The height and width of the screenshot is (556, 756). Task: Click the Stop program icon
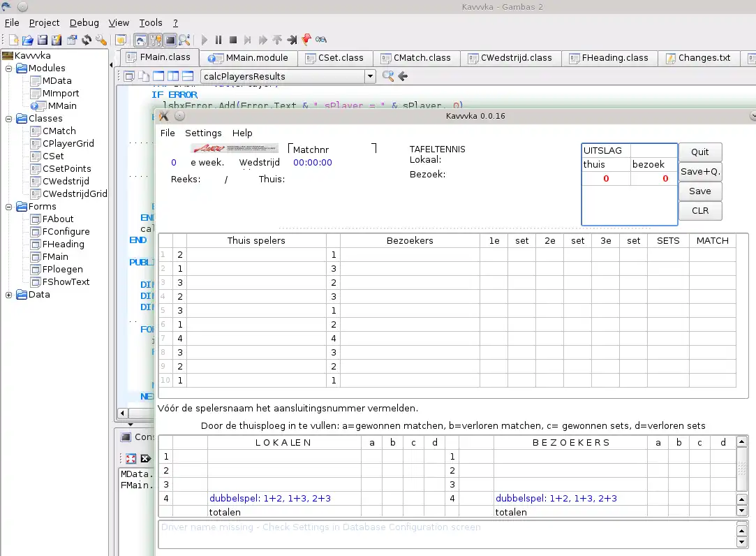click(x=234, y=41)
